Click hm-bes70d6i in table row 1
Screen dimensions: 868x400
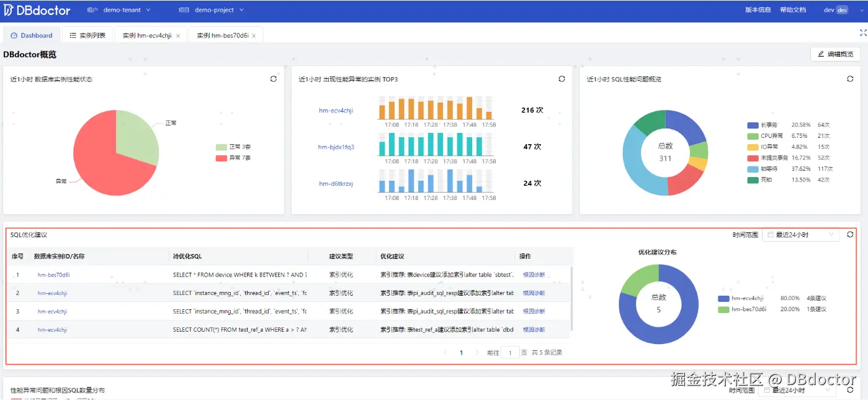pyautogui.click(x=54, y=275)
